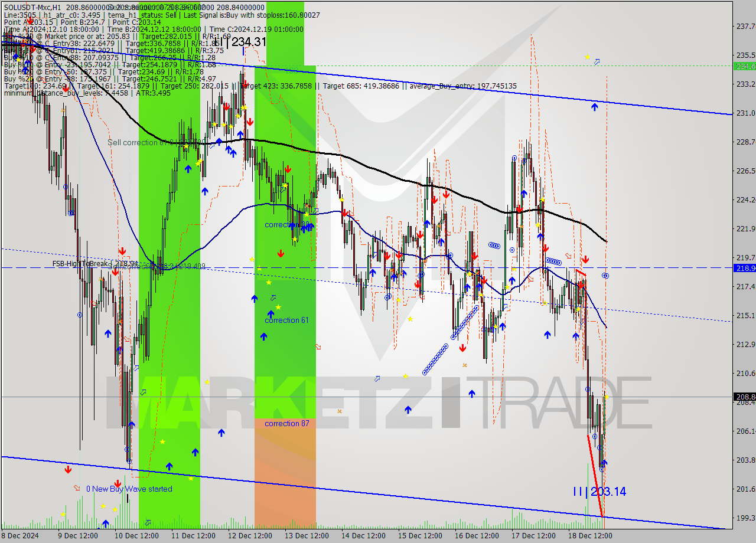Image resolution: width=756 pixels, height=543 pixels.
Task: Click the 'correction 87' label
Action: coord(286,424)
